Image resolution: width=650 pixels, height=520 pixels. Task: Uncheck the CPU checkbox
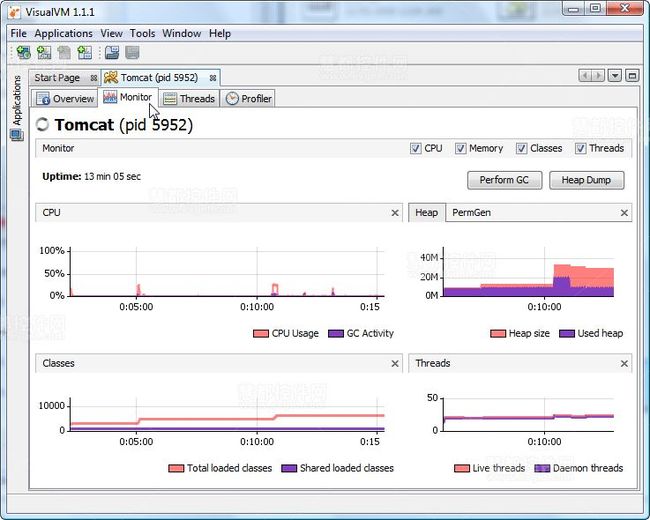pos(415,148)
